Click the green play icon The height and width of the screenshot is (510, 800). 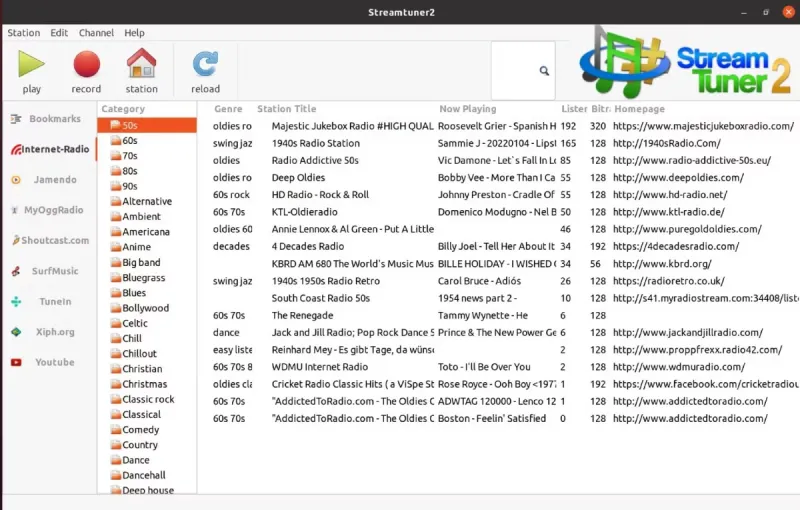click(x=31, y=64)
